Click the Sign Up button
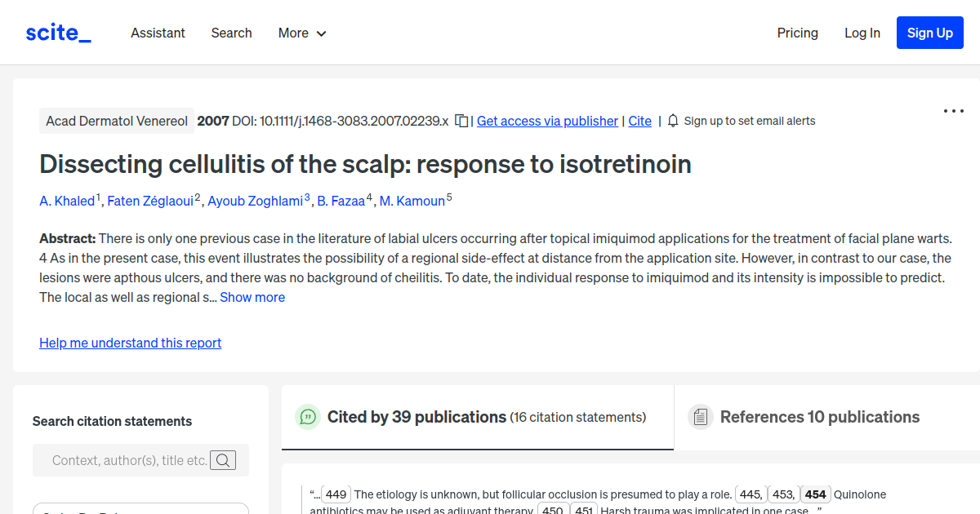 pyautogui.click(x=929, y=33)
